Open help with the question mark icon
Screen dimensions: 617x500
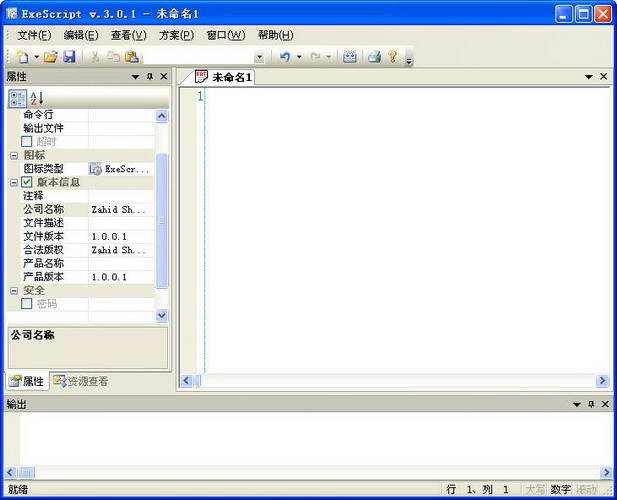[x=392, y=57]
